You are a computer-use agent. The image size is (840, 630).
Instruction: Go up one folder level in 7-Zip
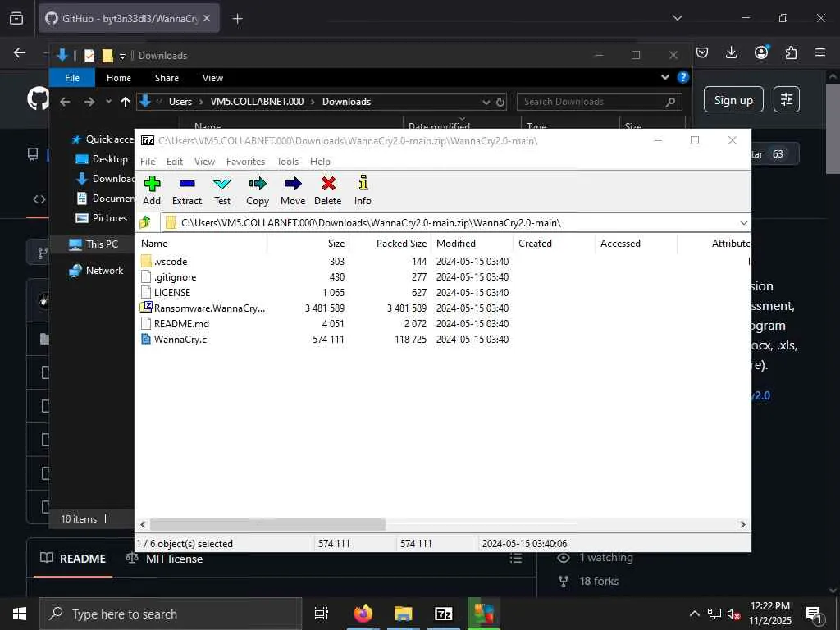(145, 222)
